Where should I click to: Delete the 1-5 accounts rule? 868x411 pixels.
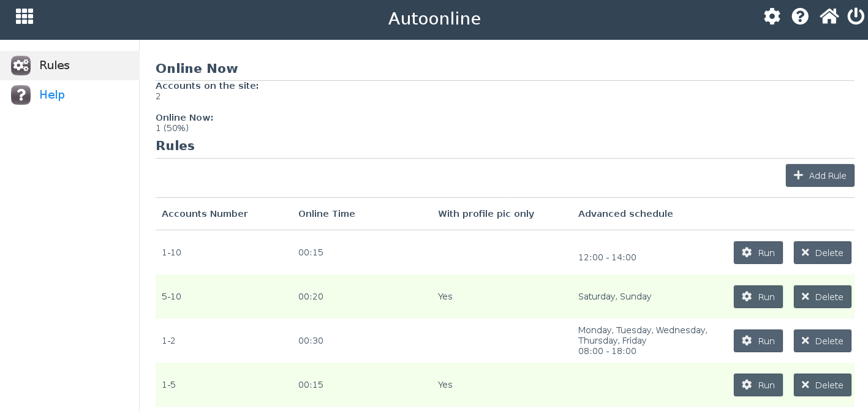(x=822, y=385)
